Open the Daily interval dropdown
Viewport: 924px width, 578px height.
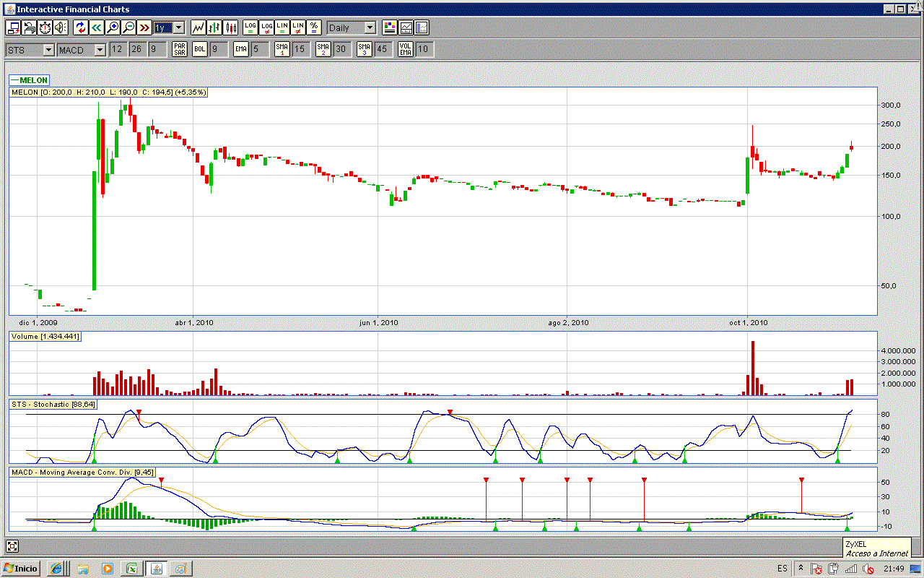pyautogui.click(x=370, y=27)
